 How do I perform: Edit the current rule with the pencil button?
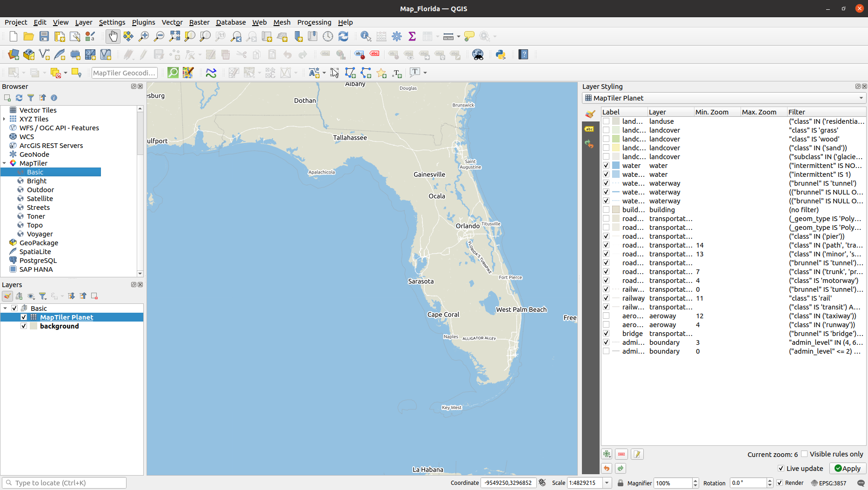637,454
